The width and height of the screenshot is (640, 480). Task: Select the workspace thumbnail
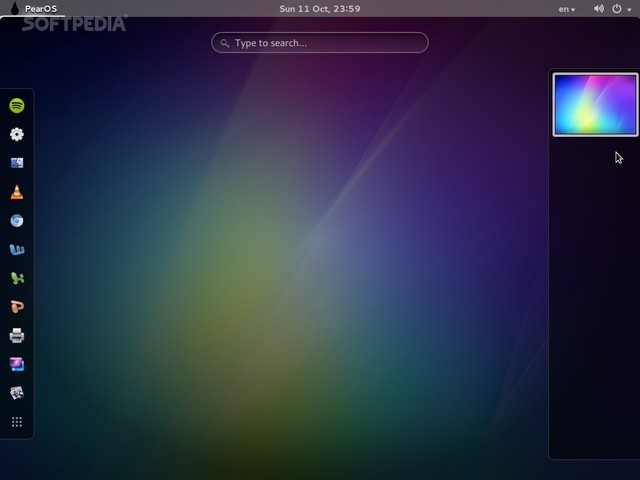(595, 104)
